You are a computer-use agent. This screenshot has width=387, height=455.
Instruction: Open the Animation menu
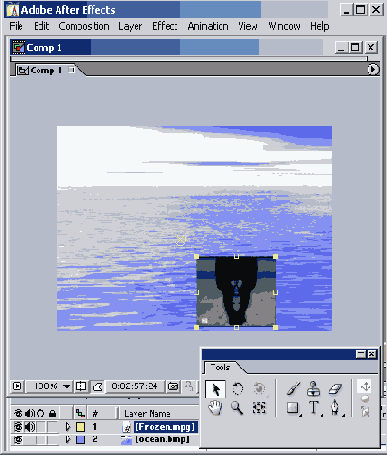[208, 26]
